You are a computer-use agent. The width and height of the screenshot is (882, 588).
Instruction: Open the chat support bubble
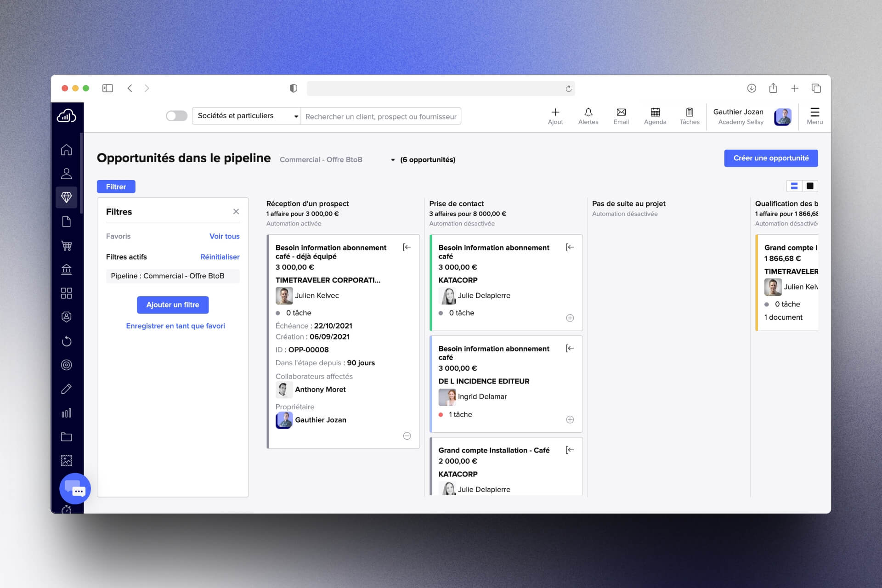click(75, 489)
